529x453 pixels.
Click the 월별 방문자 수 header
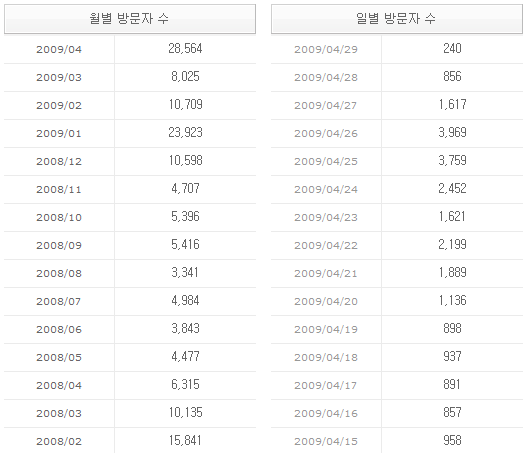(130, 19)
